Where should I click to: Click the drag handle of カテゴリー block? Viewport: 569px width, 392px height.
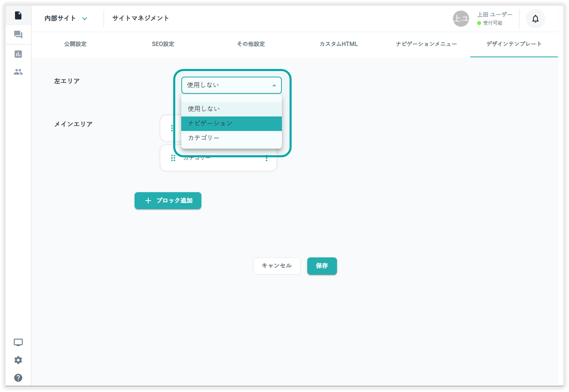[173, 158]
